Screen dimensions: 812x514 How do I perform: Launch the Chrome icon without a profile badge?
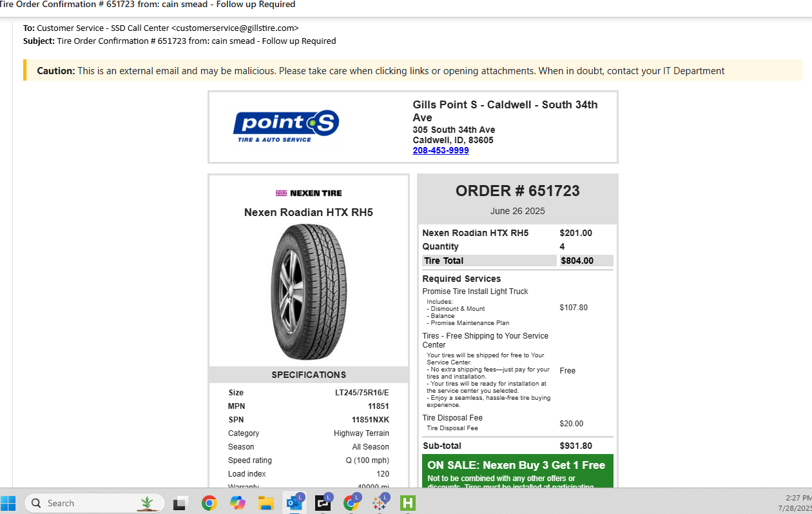click(x=209, y=503)
